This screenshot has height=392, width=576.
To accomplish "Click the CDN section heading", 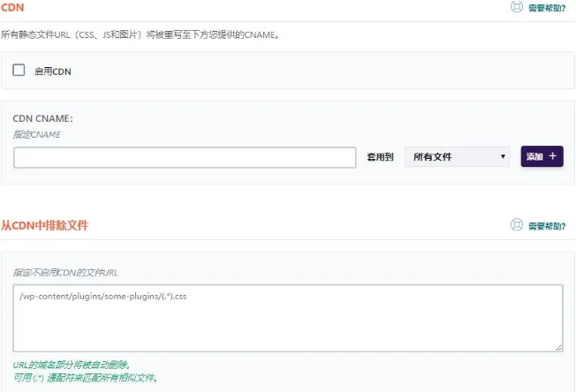I will point(12,7).
